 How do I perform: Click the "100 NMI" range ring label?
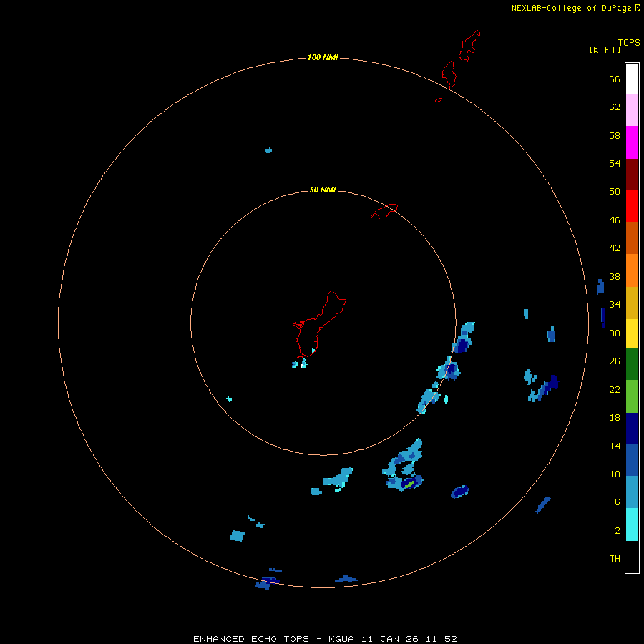(x=323, y=57)
